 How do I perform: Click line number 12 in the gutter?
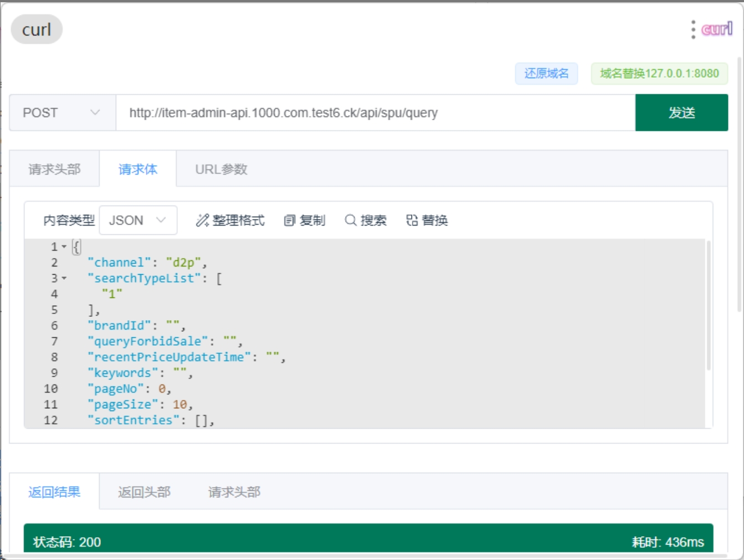51,420
